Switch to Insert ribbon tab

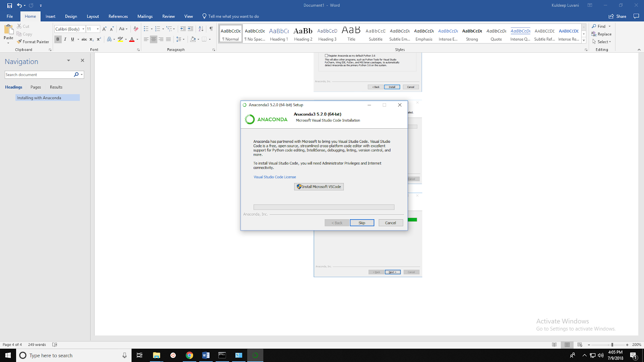tap(50, 16)
